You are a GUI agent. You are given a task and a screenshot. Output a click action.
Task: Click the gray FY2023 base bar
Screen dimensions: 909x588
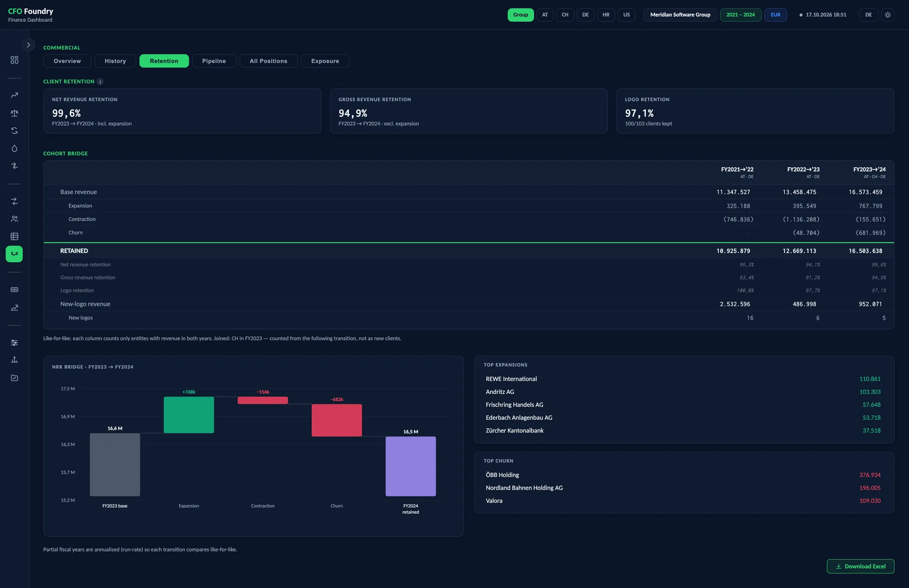point(115,465)
